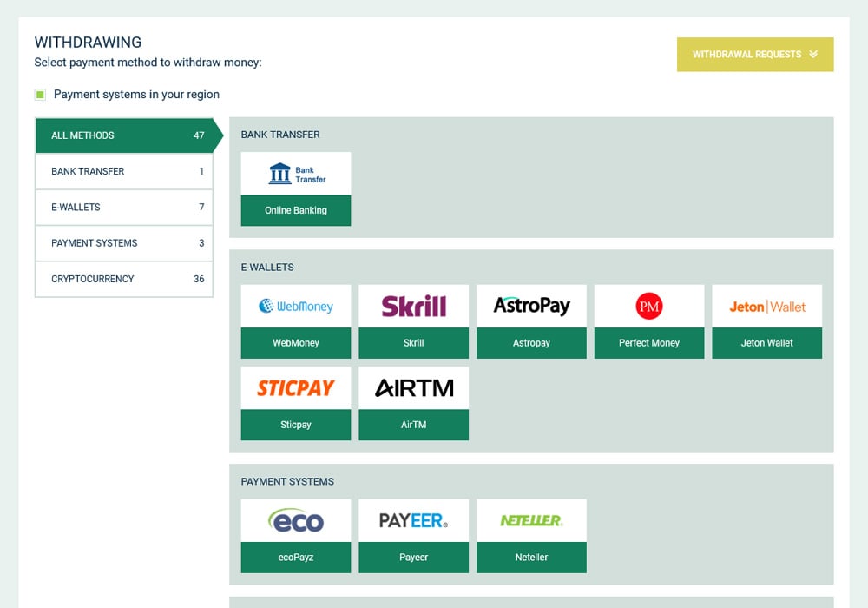
Task: View the Cryptocurrency category
Action: [124, 279]
